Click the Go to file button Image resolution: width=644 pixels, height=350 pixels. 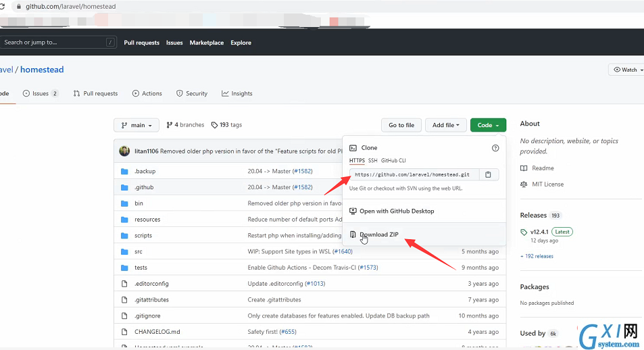tap(401, 125)
